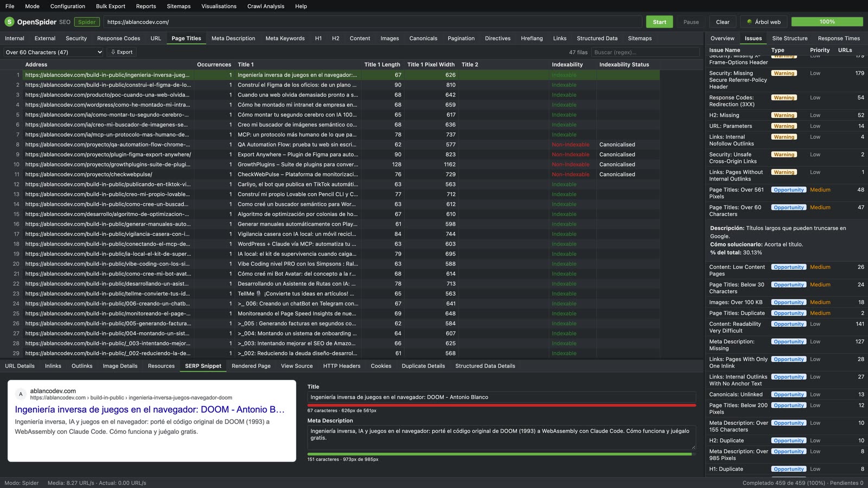The image size is (868, 488).
Task: Click the Buscar (regex) search field
Action: tap(646, 52)
